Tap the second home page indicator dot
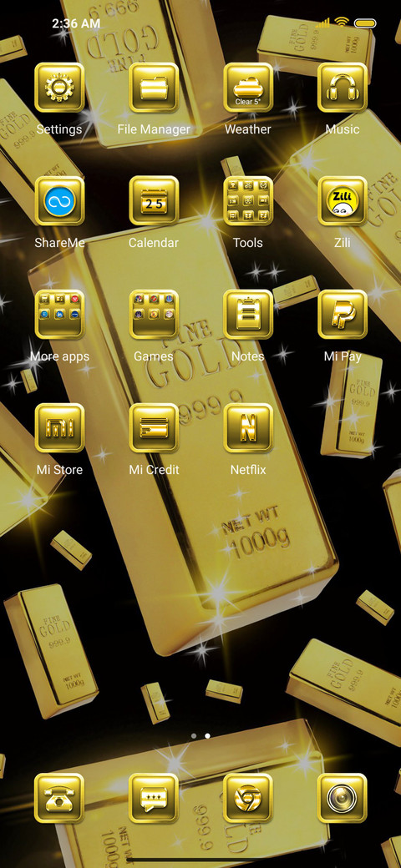 click(208, 735)
